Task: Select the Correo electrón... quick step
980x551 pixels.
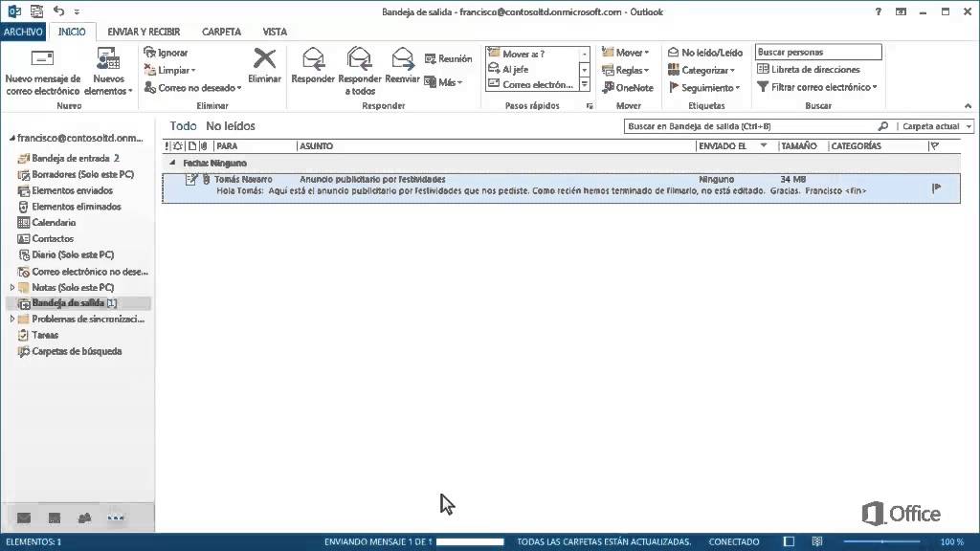Action: tap(532, 84)
